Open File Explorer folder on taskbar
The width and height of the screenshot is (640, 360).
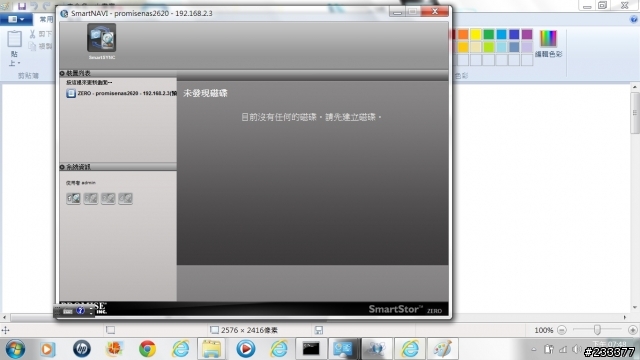pyautogui.click(x=211, y=349)
